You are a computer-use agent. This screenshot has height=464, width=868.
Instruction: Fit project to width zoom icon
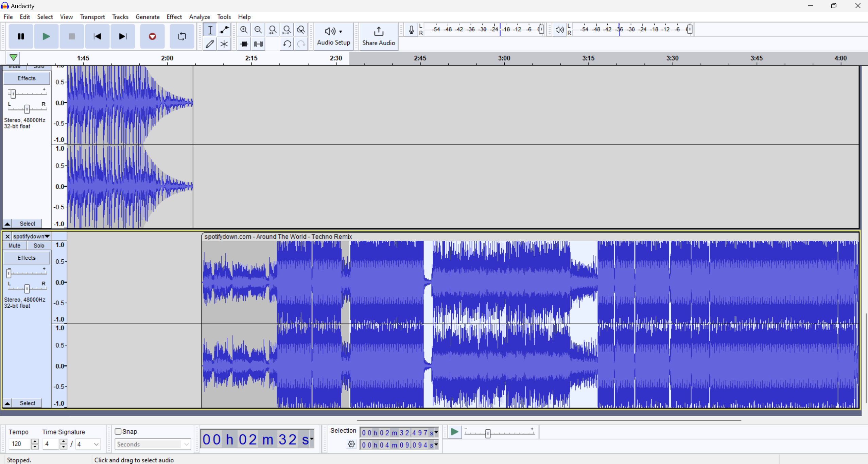click(x=287, y=30)
